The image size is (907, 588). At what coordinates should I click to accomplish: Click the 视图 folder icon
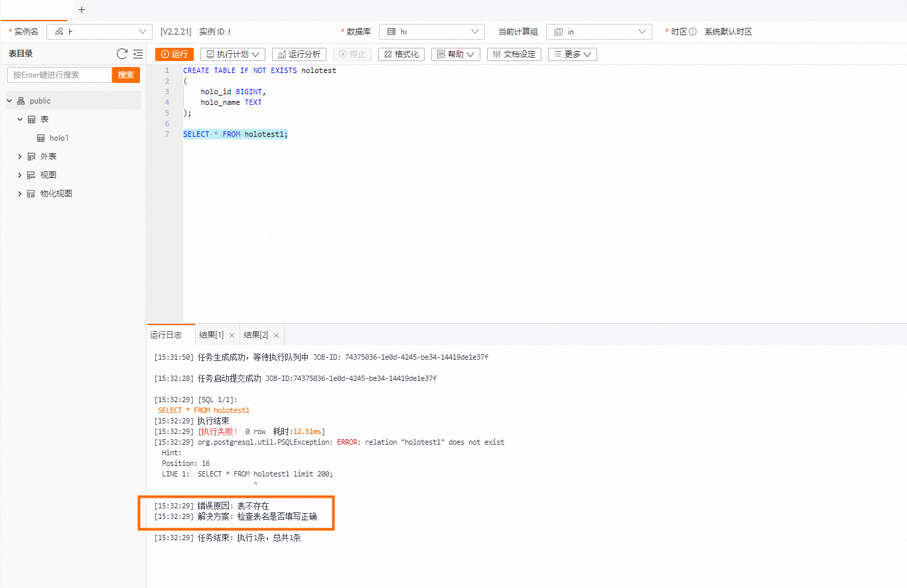[31, 175]
